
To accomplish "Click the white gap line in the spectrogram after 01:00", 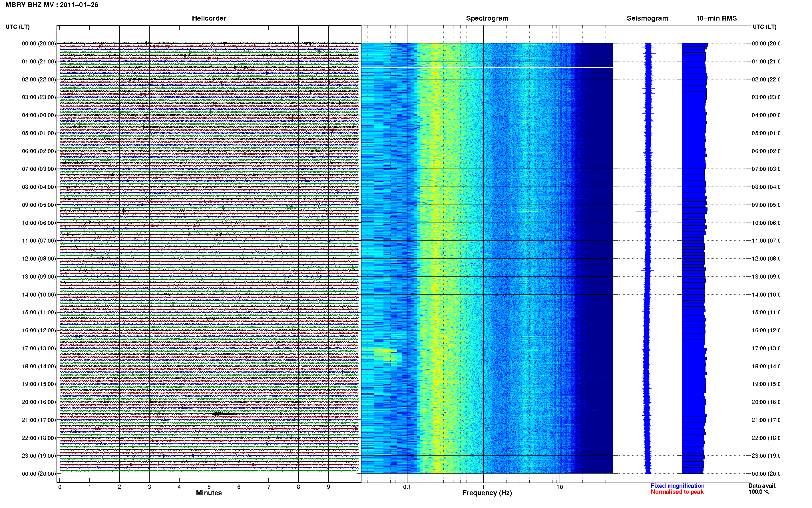I will tap(487, 67).
